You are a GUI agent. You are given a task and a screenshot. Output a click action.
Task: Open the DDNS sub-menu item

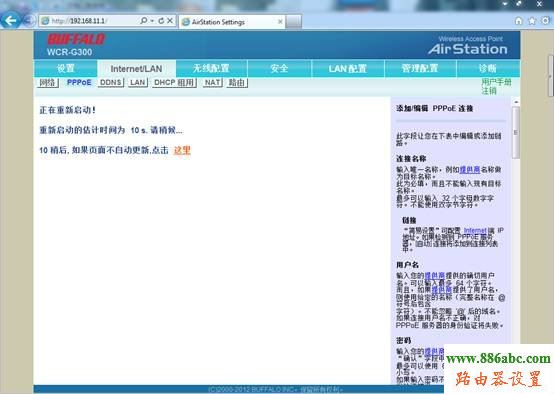[111, 83]
